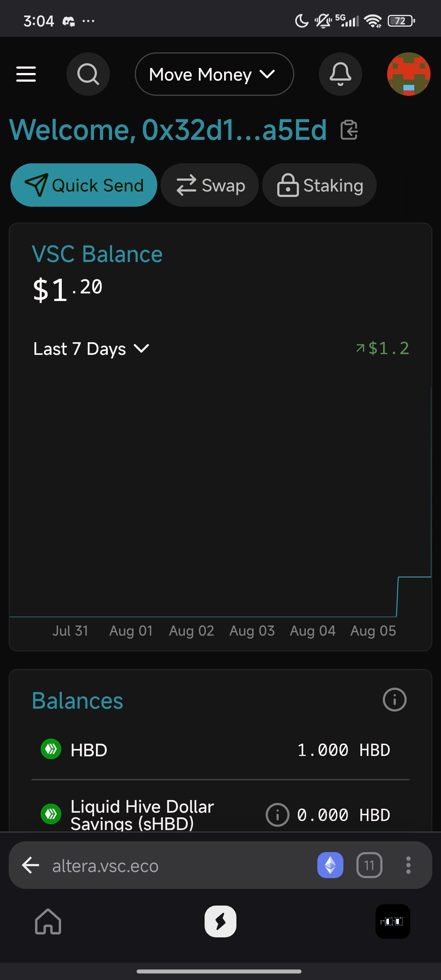Switch to the Staking tab
The image size is (441, 980).
tap(319, 185)
